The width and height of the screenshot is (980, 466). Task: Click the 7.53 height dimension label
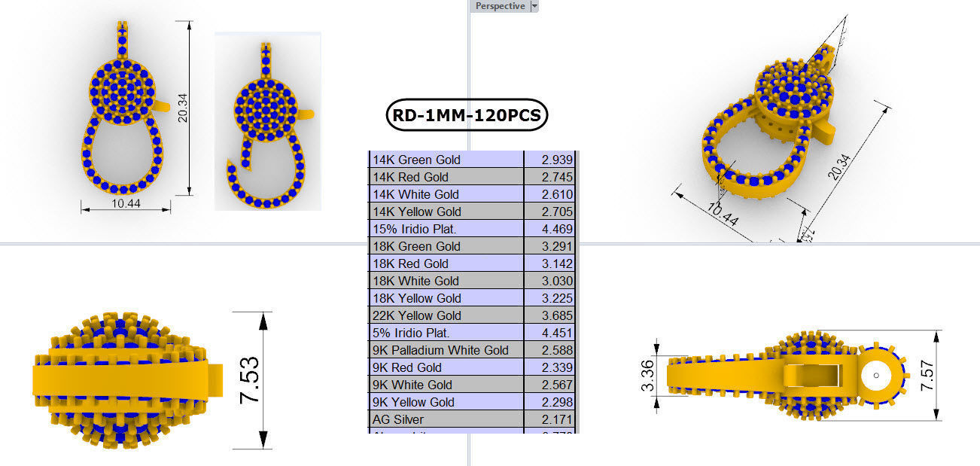249,380
